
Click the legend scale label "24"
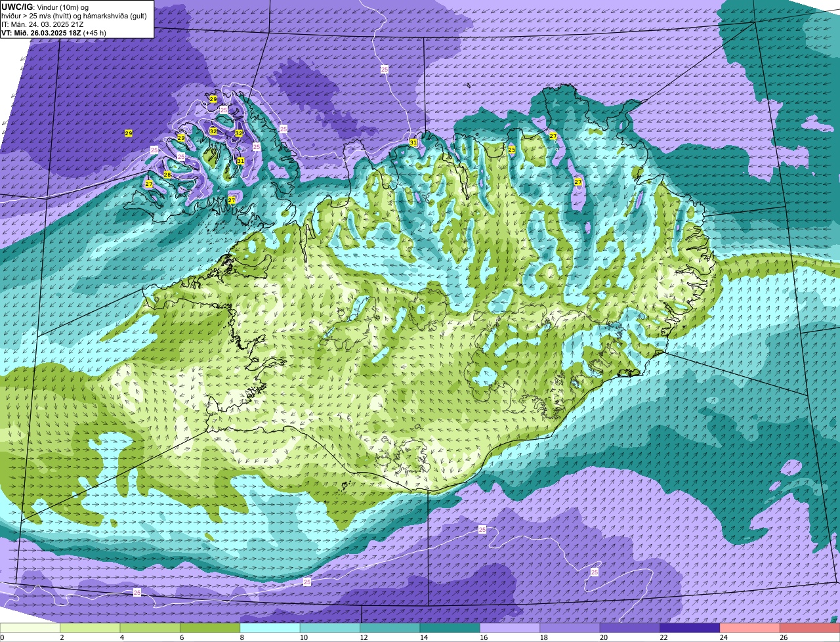[x=723, y=637]
